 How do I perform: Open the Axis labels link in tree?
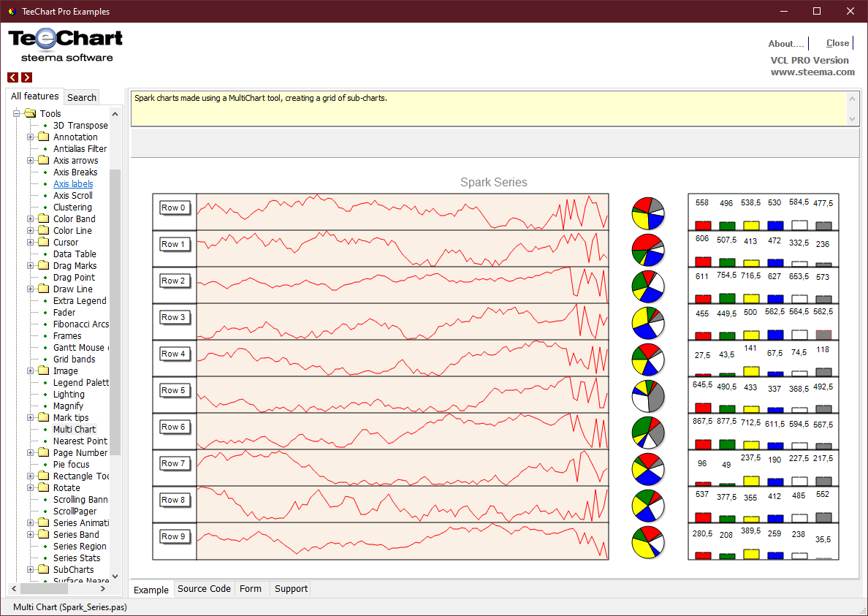tap(73, 184)
